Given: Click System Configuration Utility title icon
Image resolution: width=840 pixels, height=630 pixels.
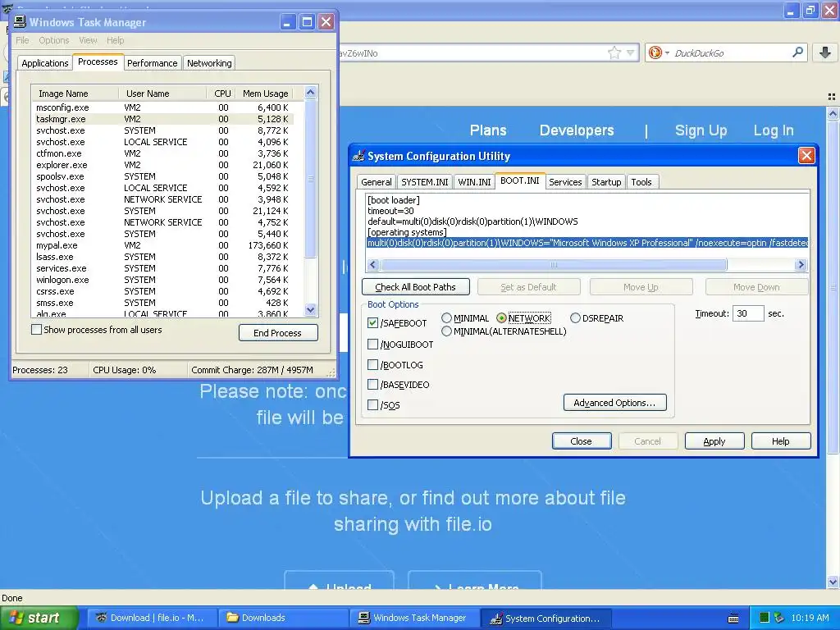Looking at the screenshot, I should point(359,156).
